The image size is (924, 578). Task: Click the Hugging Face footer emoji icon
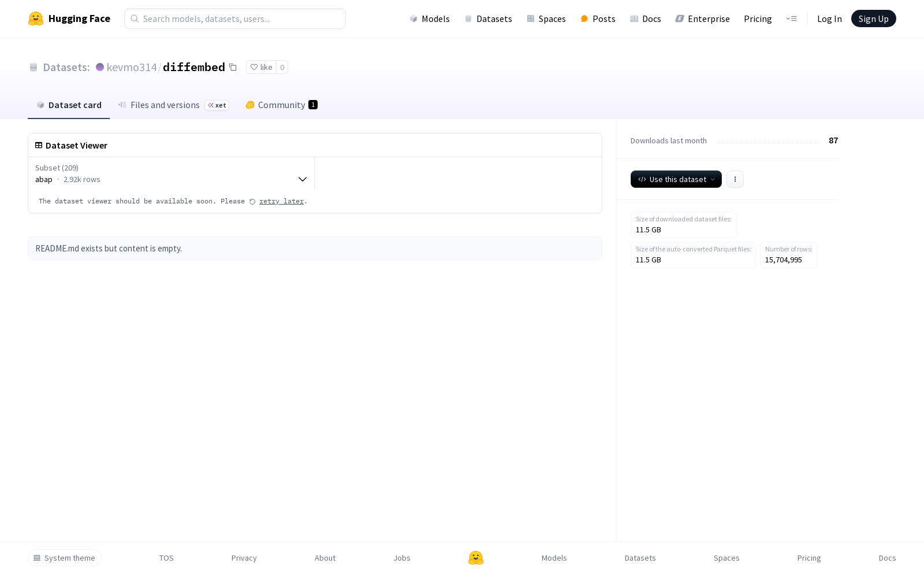pyautogui.click(x=476, y=558)
